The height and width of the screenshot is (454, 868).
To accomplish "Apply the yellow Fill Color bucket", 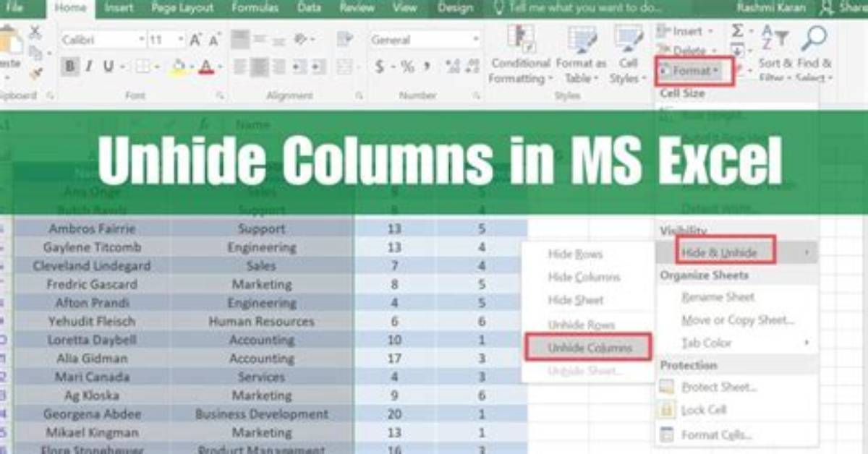I will (x=178, y=67).
